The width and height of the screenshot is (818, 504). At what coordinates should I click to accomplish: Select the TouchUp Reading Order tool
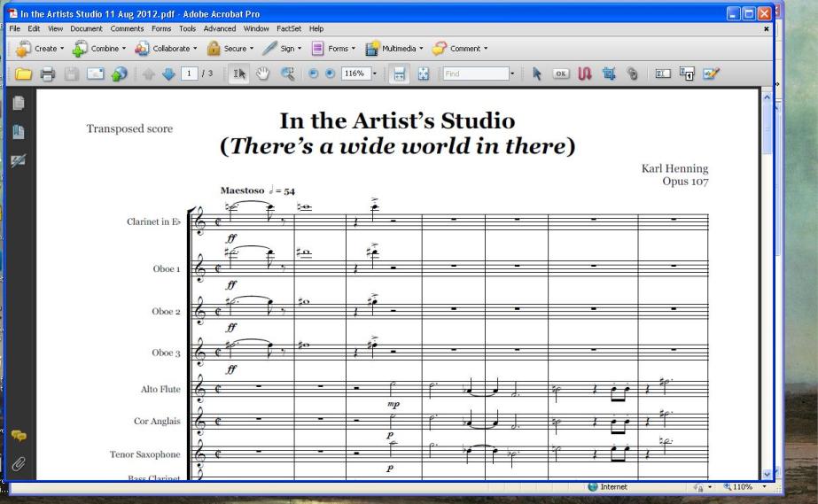(x=687, y=74)
